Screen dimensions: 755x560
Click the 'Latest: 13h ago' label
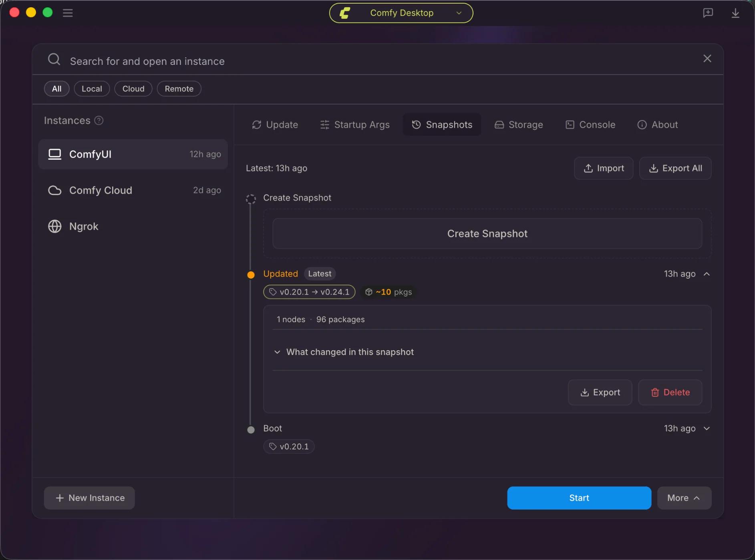276,168
